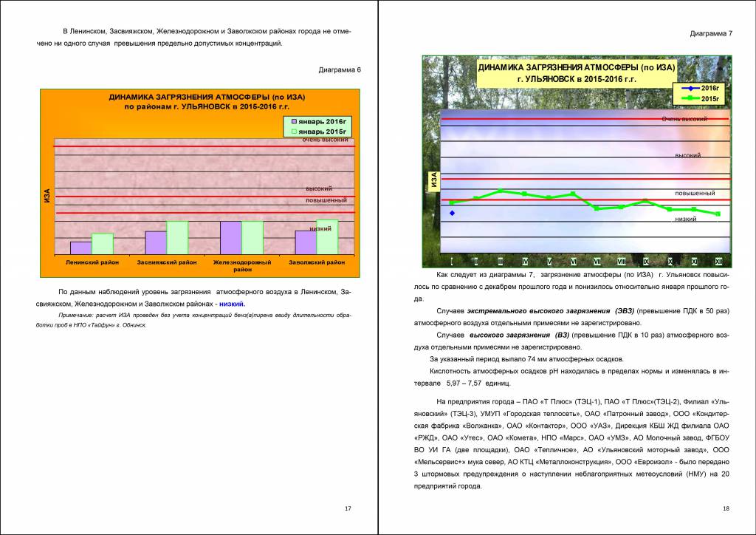Click the "Заволжский район" axis label

tap(317, 262)
